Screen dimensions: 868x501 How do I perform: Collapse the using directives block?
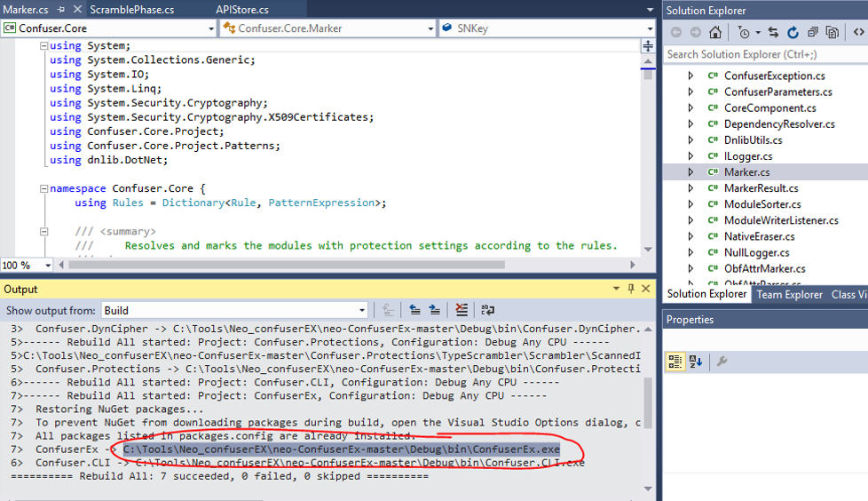tap(43, 46)
